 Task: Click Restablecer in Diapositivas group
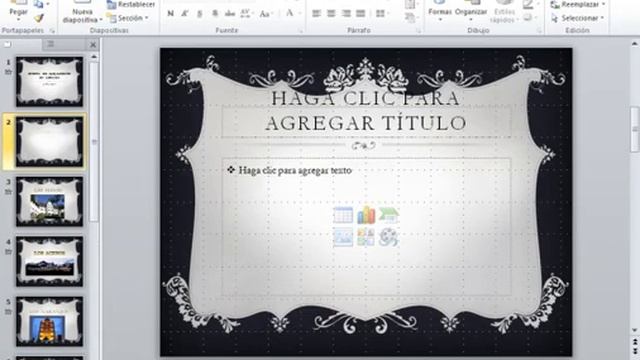point(131,4)
